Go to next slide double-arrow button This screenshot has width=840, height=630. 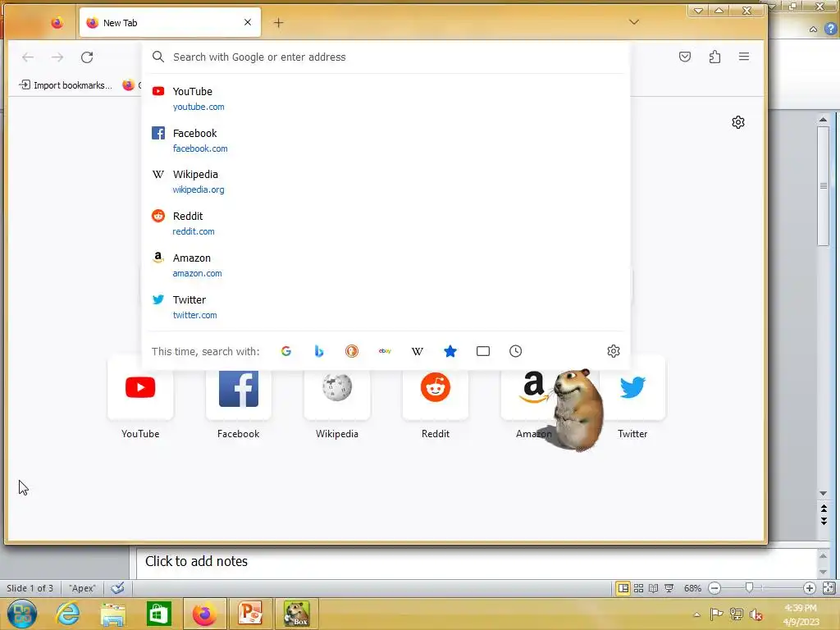point(824,521)
